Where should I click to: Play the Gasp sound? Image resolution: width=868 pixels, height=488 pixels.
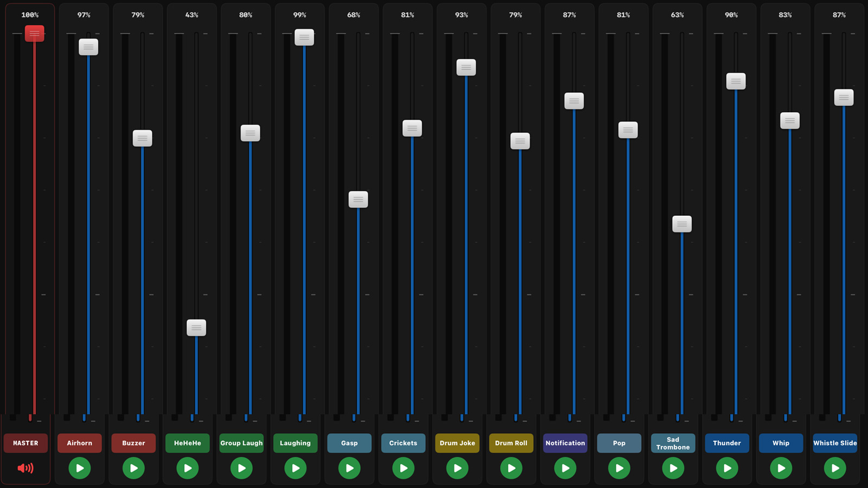click(349, 468)
